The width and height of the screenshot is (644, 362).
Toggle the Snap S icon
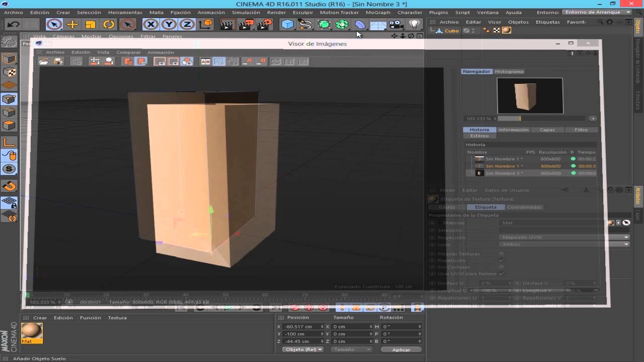click(x=9, y=169)
